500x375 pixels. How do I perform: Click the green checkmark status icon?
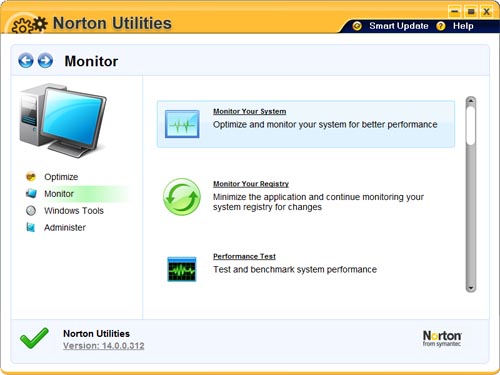click(34, 338)
